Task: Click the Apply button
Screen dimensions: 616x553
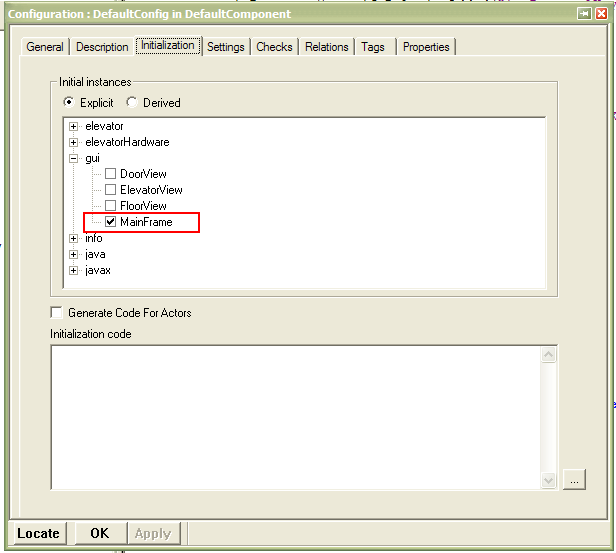Action: pos(153,533)
